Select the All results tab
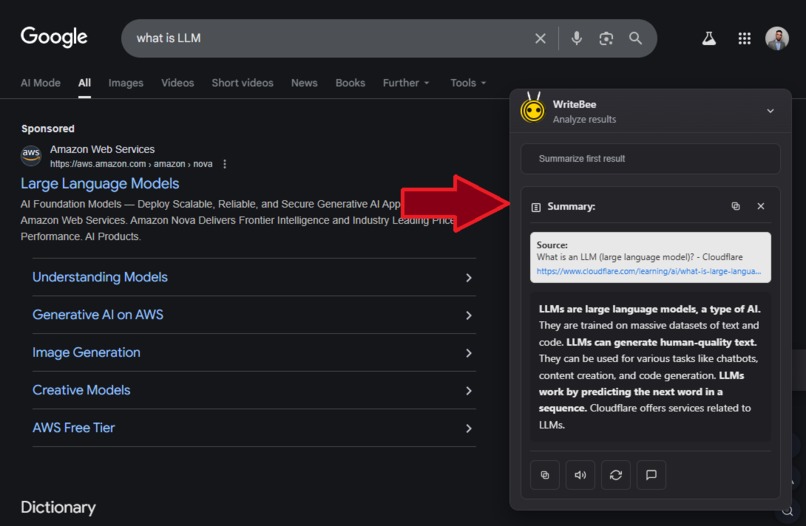The height and width of the screenshot is (526, 806). (x=84, y=83)
